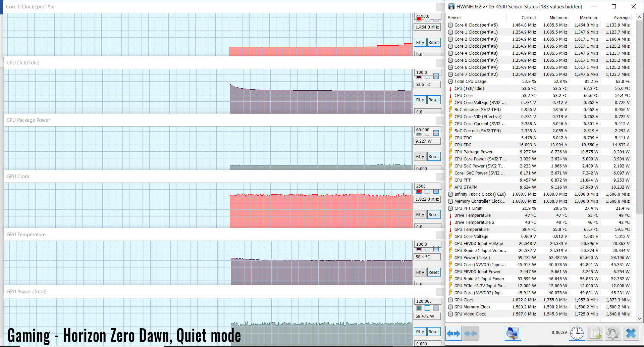The width and height of the screenshot is (644, 347).
Task: Click the clock icon beside GPU Memory Clock
Action: (x=450, y=307)
